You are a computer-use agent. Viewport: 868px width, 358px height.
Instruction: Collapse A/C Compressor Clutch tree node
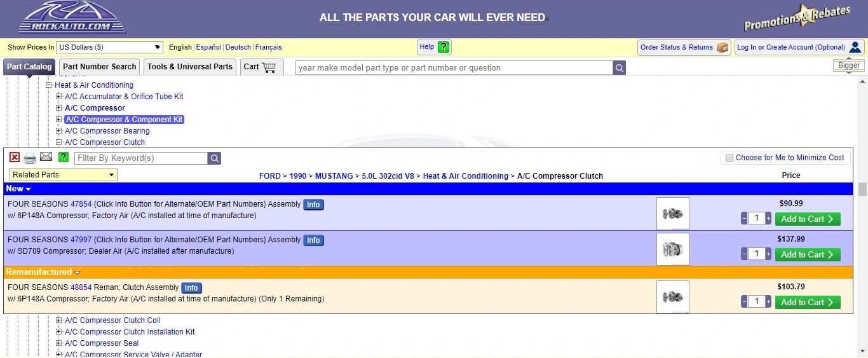(59, 142)
